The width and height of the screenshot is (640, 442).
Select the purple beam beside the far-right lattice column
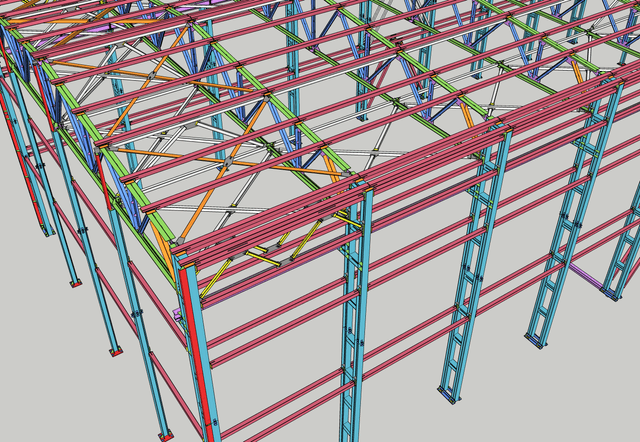[586, 276]
